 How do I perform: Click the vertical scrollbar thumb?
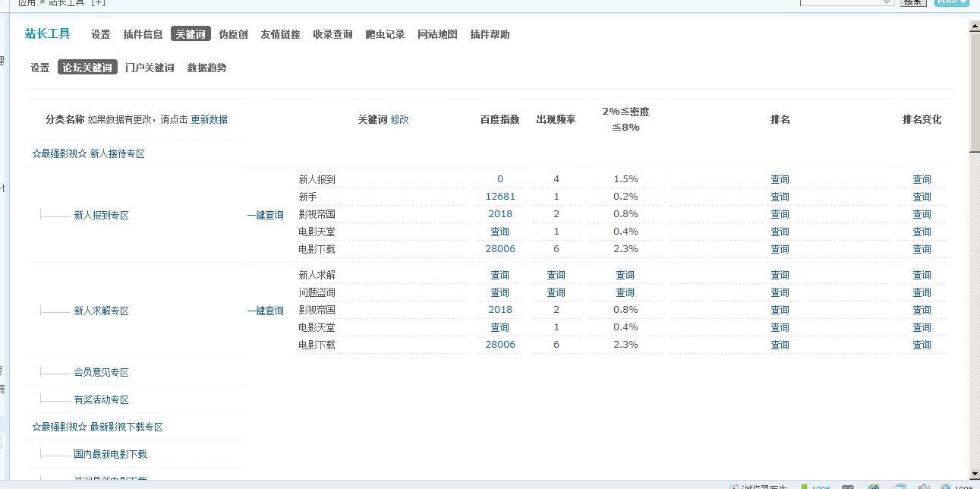pyautogui.click(x=975, y=92)
